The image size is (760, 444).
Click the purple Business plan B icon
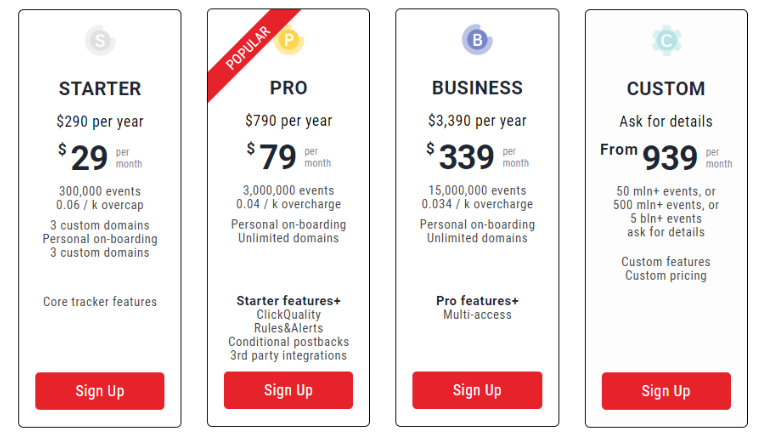pos(477,40)
